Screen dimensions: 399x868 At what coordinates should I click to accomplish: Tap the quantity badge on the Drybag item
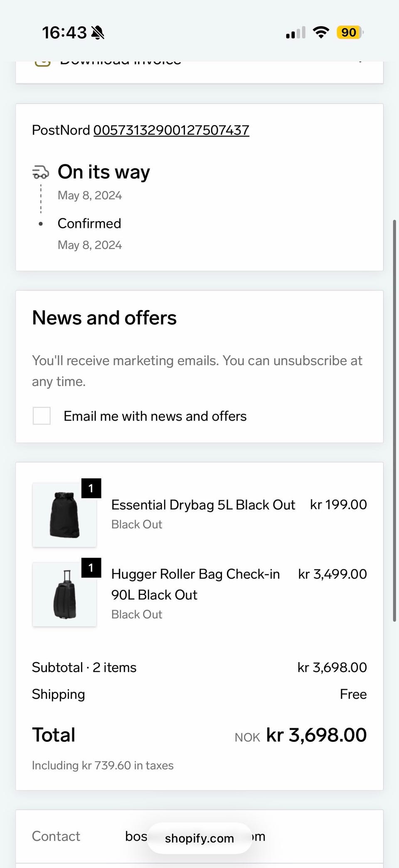click(x=91, y=488)
